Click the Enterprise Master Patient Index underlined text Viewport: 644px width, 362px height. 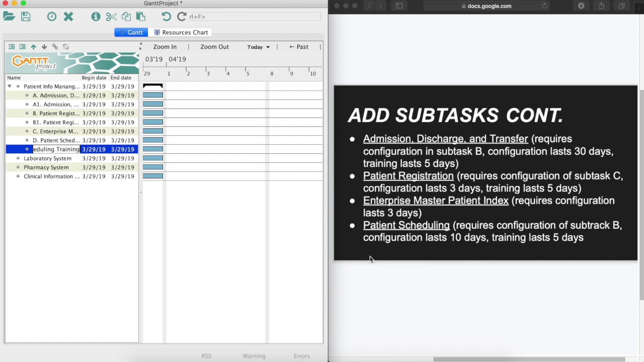click(x=436, y=201)
